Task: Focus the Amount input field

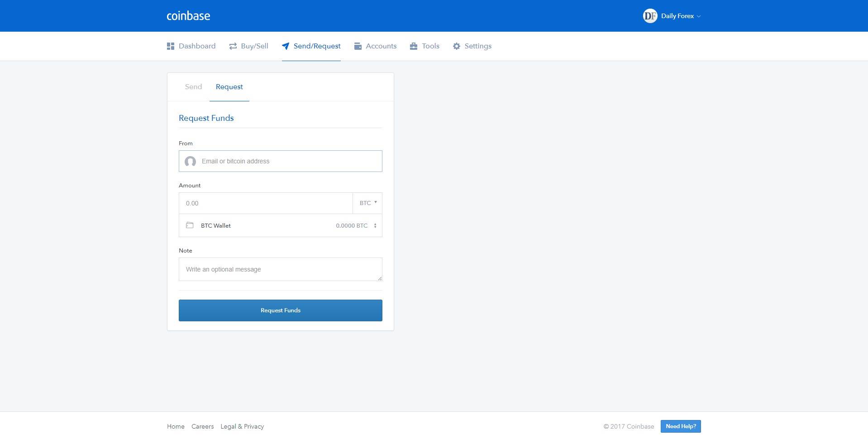Action: (266, 203)
